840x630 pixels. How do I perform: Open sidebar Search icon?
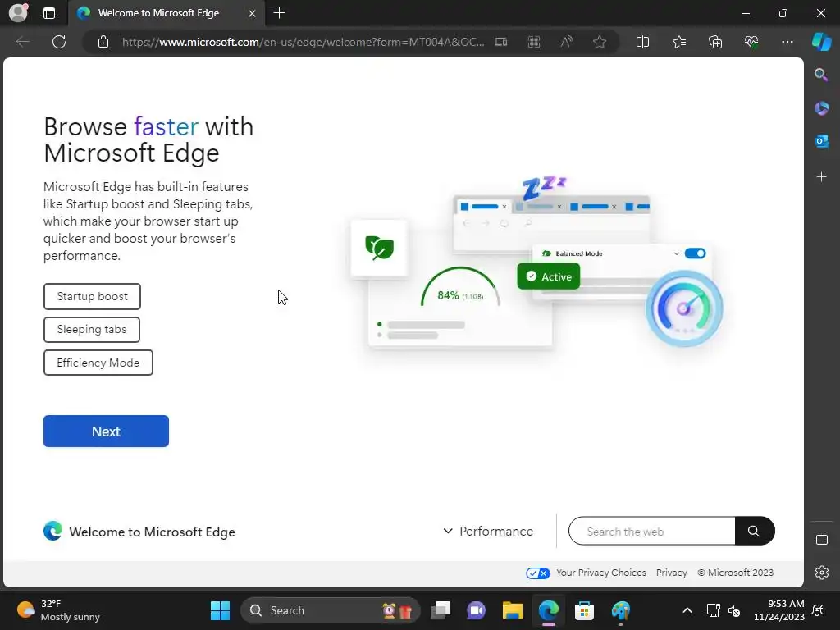coord(821,75)
